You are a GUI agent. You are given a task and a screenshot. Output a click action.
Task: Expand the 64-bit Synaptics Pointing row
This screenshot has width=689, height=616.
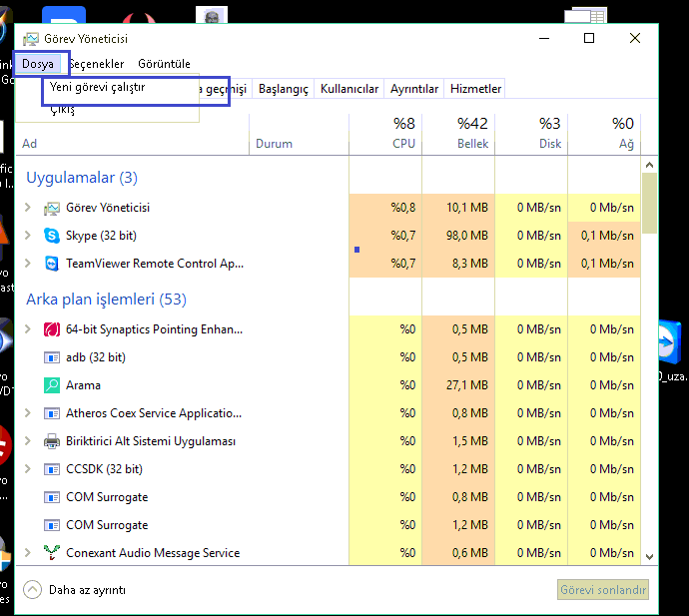pos(28,329)
